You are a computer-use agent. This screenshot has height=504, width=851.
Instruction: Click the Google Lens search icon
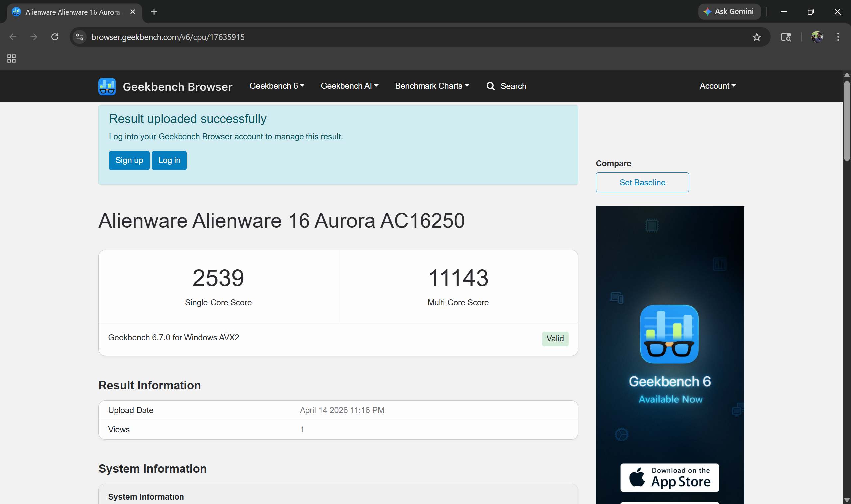point(786,37)
